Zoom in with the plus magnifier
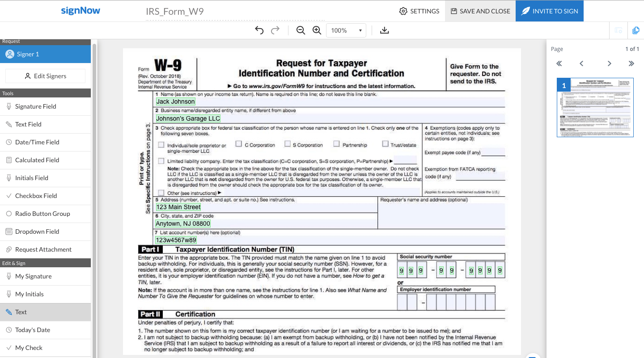This screenshot has width=644, height=358. pos(317,30)
